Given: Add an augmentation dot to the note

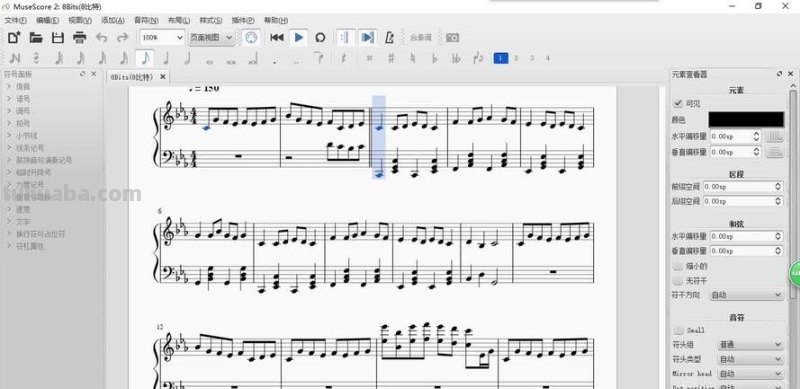Looking at the screenshot, I should click(275, 62).
